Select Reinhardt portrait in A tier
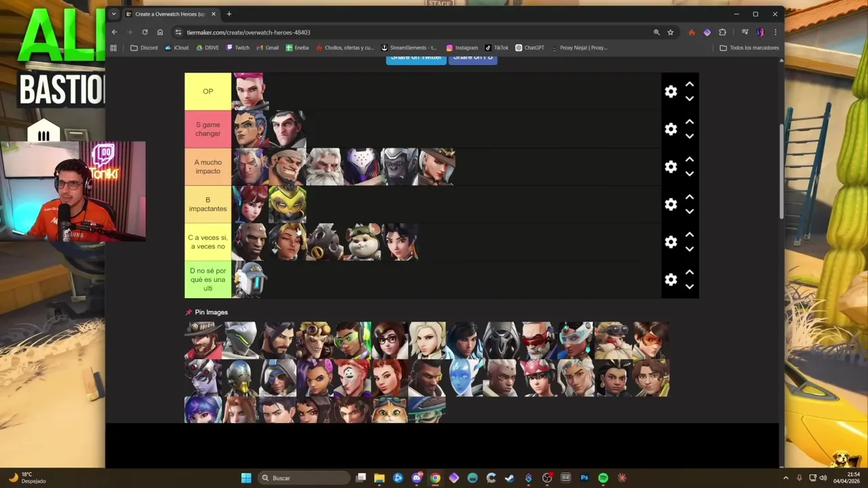This screenshot has height=488, width=868. (325, 167)
